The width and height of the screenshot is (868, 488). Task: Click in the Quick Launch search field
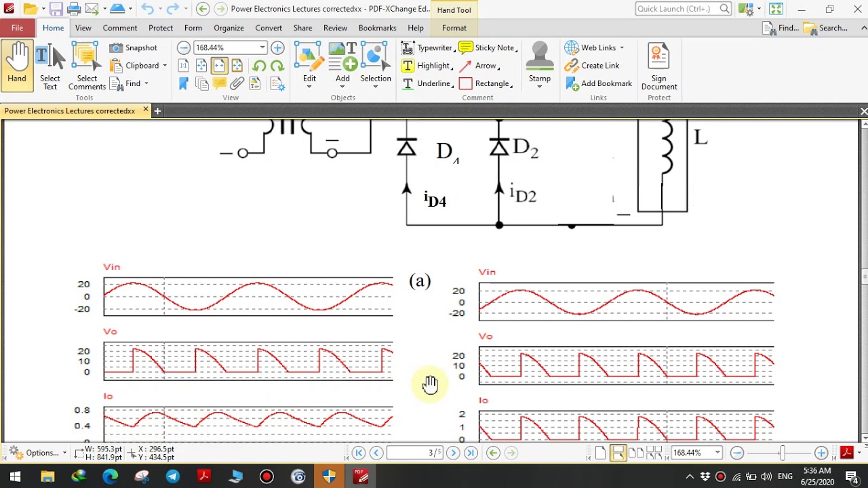678,9
